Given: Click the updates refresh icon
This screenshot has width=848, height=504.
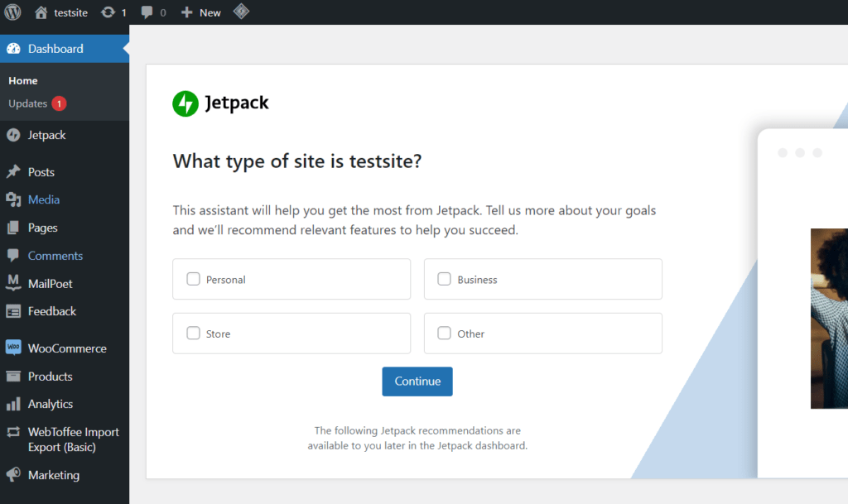Looking at the screenshot, I should pyautogui.click(x=108, y=12).
